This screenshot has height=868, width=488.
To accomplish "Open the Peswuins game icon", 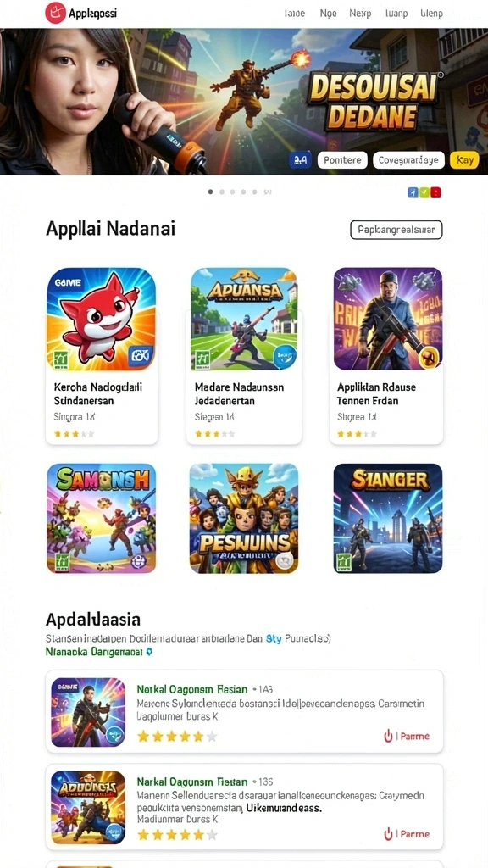I will 244,518.
